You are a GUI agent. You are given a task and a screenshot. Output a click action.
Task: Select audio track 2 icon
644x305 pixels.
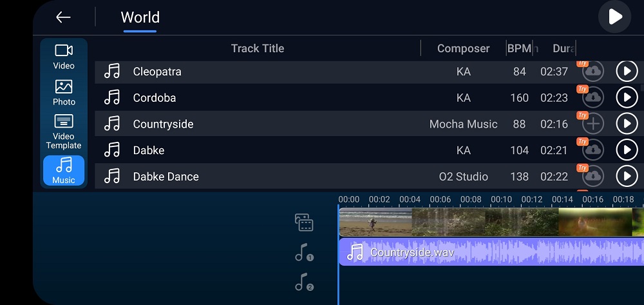pos(304,282)
